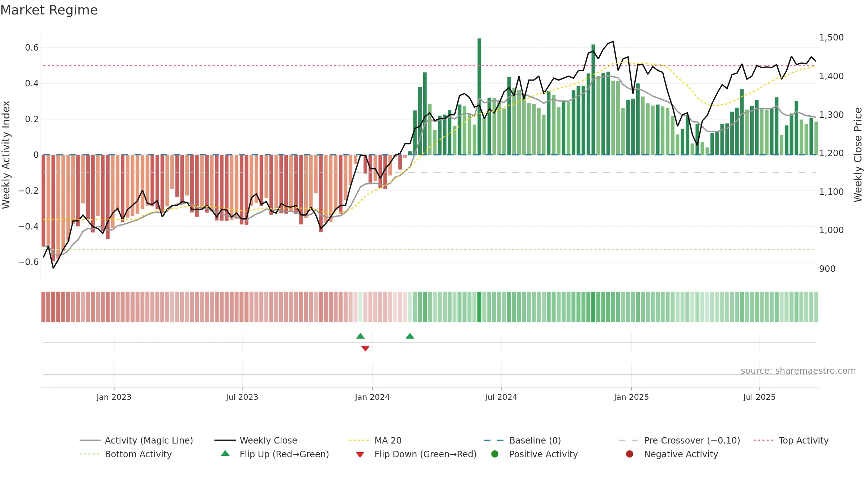
Task: Click the 1,500 price axis label
Action: tap(831, 37)
